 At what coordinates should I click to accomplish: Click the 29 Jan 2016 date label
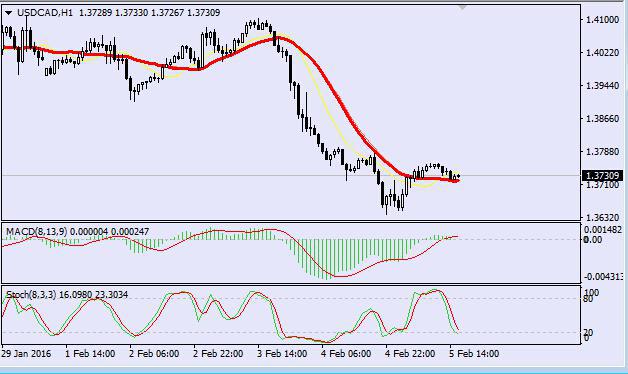26,354
